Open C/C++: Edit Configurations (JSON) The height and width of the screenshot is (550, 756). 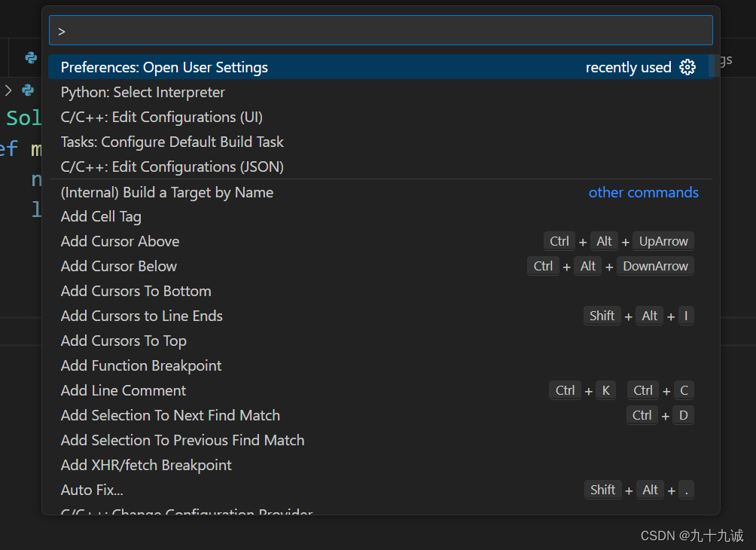[x=380, y=167]
